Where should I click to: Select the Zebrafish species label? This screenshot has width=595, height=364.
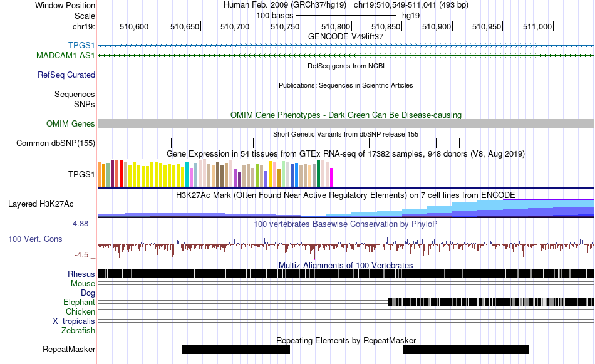[x=78, y=331]
